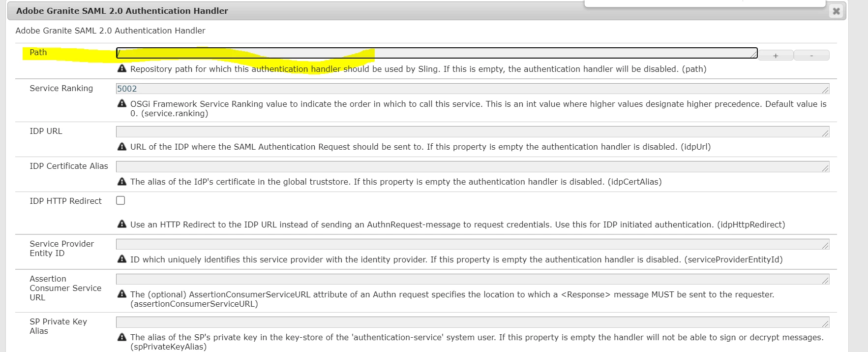868x352 pixels.
Task: Click the Service Provider Entity ID field
Action: coord(473,244)
